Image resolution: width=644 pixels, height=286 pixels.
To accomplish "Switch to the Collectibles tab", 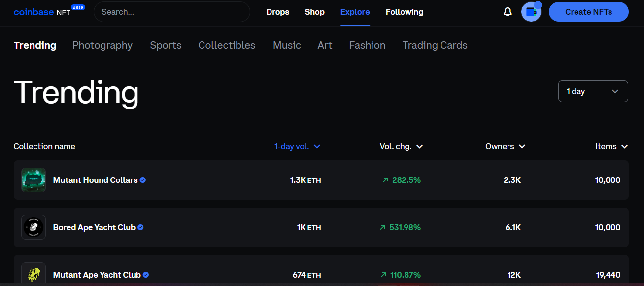I will [x=227, y=45].
